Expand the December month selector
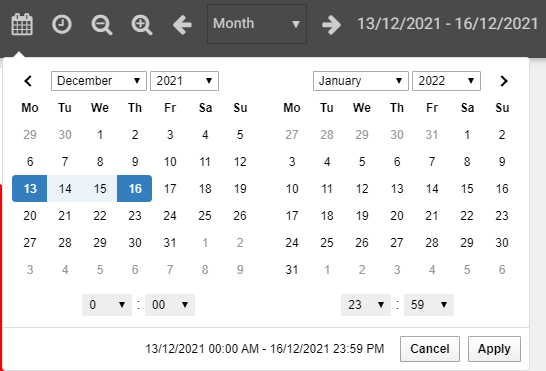This screenshot has height=371, width=546. (99, 81)
